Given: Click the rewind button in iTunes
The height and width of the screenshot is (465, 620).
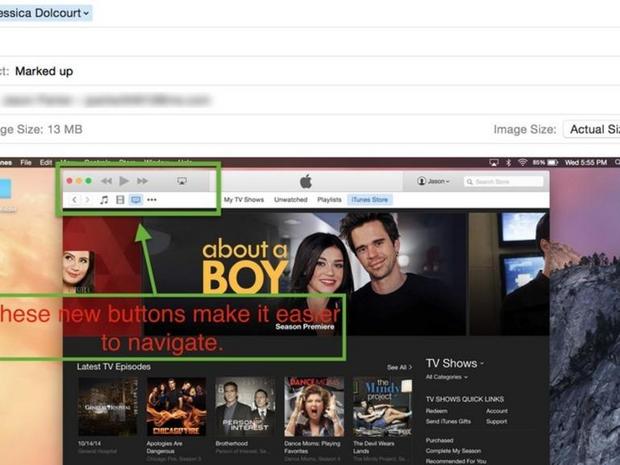Looking at the screenshot, I should [x=106, y=181].
